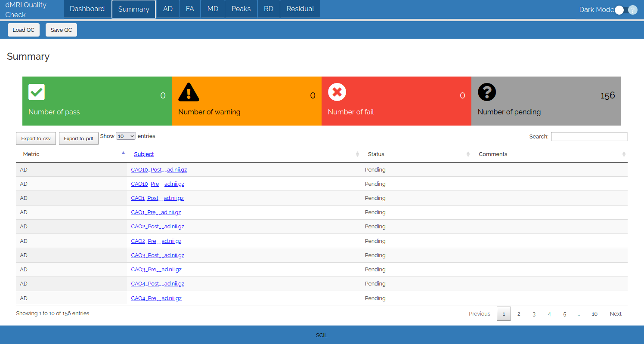Open the Show entries dropdown
The width and height of the screenshot is (644, 344).
[x=126, y=136]
